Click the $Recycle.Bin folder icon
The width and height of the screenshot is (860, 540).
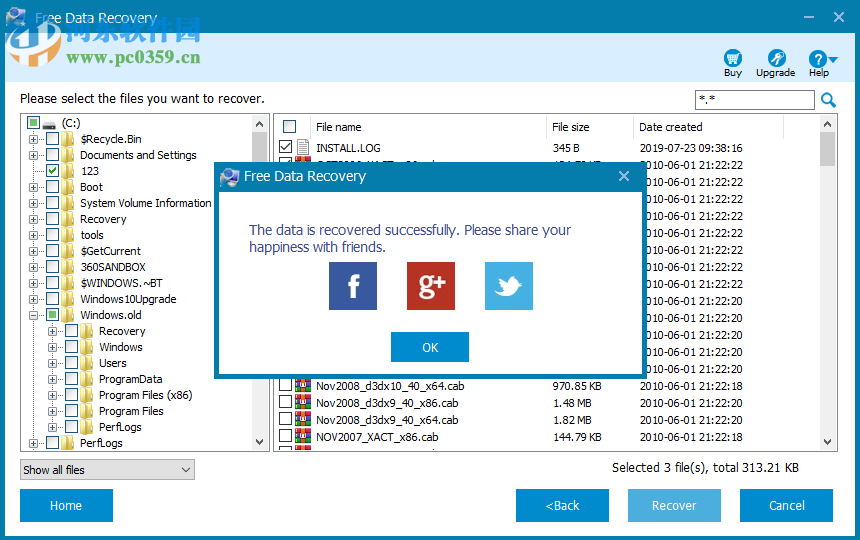(x=68, y=139)
